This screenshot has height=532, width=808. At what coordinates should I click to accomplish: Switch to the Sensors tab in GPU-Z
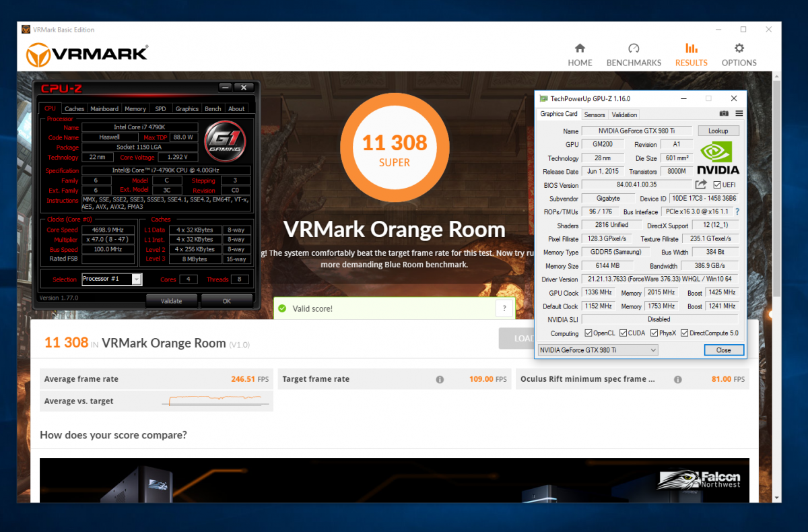595,114
